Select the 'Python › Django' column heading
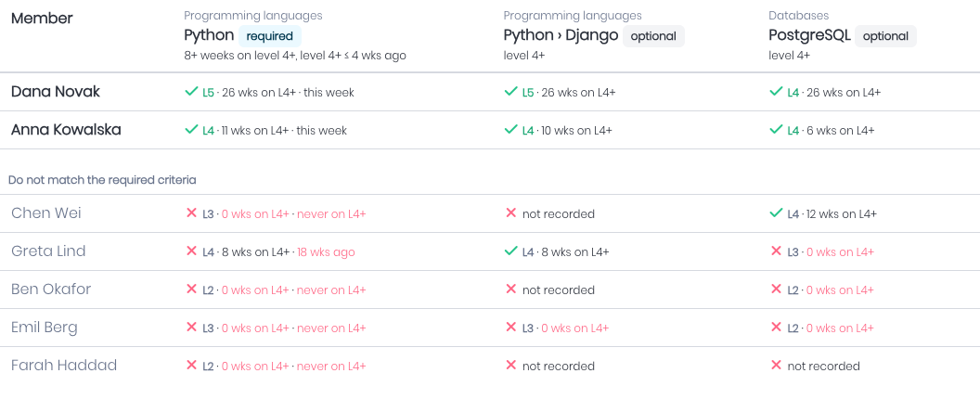This screenshot has height=399, width=980. click(x=561, y=35)
